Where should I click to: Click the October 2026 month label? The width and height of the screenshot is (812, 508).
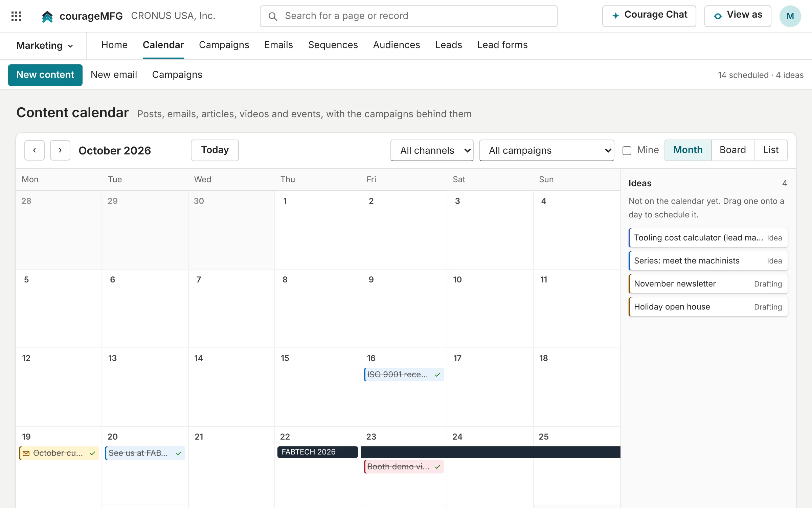tap(115, 150)
